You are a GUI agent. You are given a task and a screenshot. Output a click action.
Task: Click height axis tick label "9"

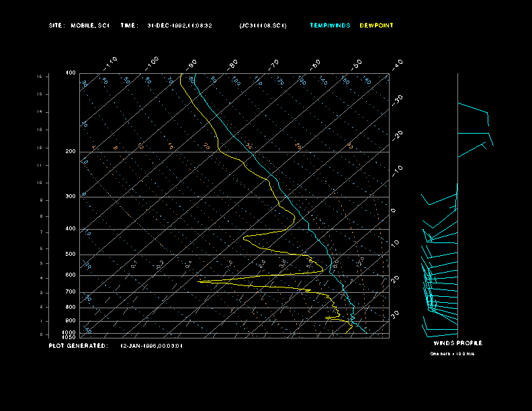[x=42, y=200]
